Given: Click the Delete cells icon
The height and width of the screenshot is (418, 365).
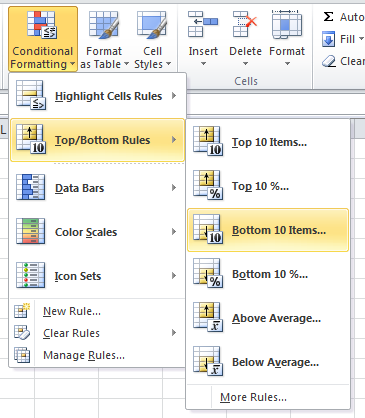Looking at the screenshot, I should (x=245, y=24).
